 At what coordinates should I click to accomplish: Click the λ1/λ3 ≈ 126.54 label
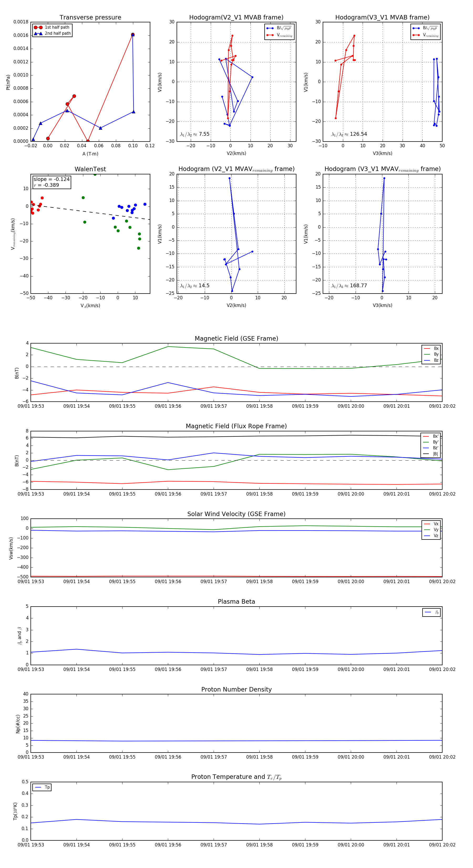click(349, 134)
